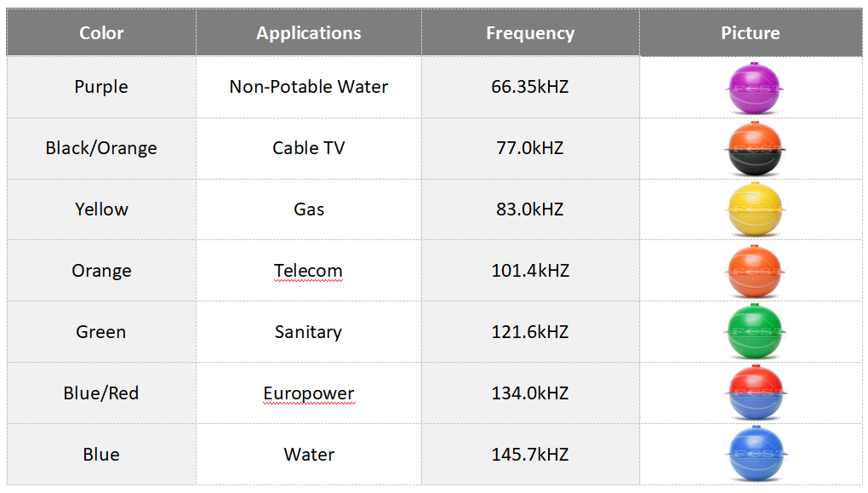Screen dimensions: 868x493
Task: Click the 66.35kHZ frequency cell
Action: tap(530, 87)
